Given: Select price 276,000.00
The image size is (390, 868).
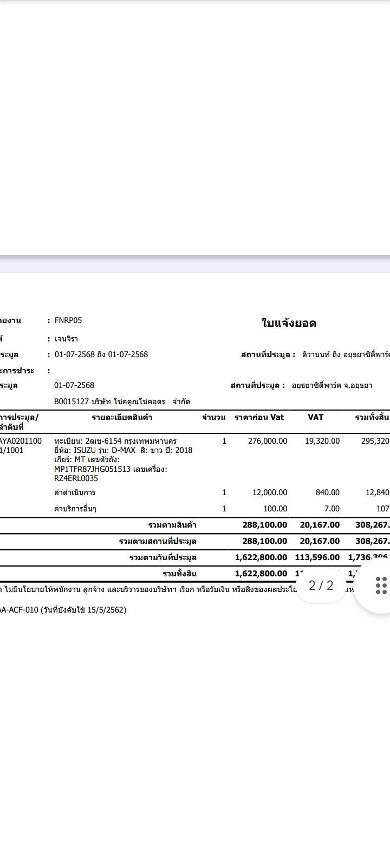Looking at the screenshot, I should [268, 441].
